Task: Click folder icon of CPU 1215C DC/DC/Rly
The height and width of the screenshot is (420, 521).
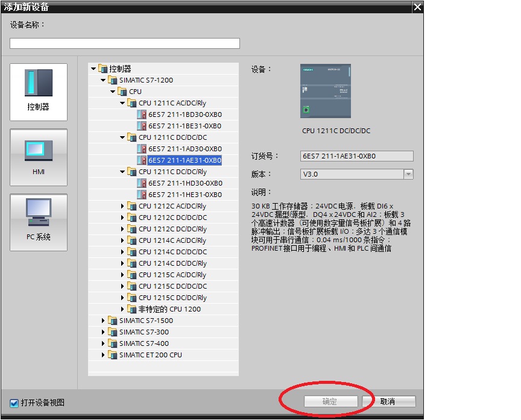Action: coord(132,298)
